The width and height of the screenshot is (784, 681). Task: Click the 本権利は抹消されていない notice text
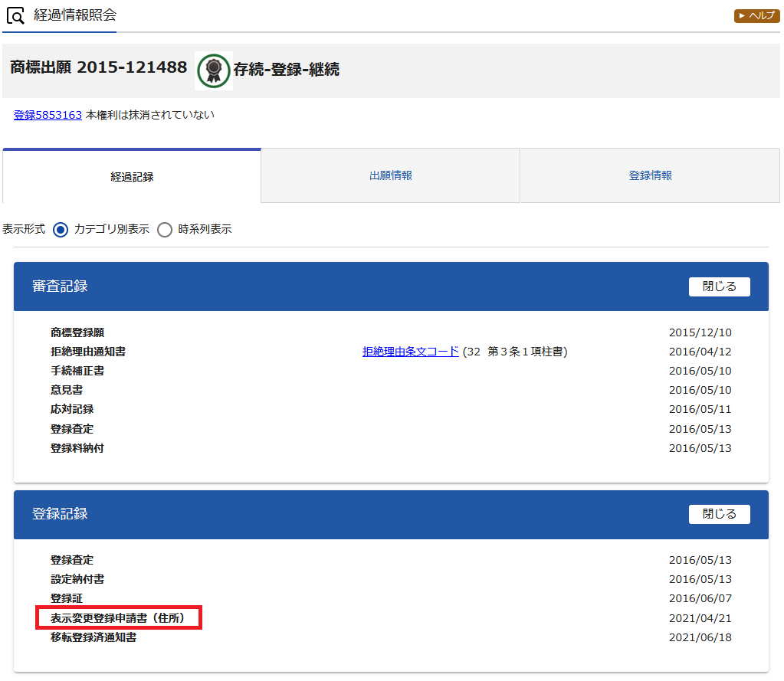(x=150, y=115)
